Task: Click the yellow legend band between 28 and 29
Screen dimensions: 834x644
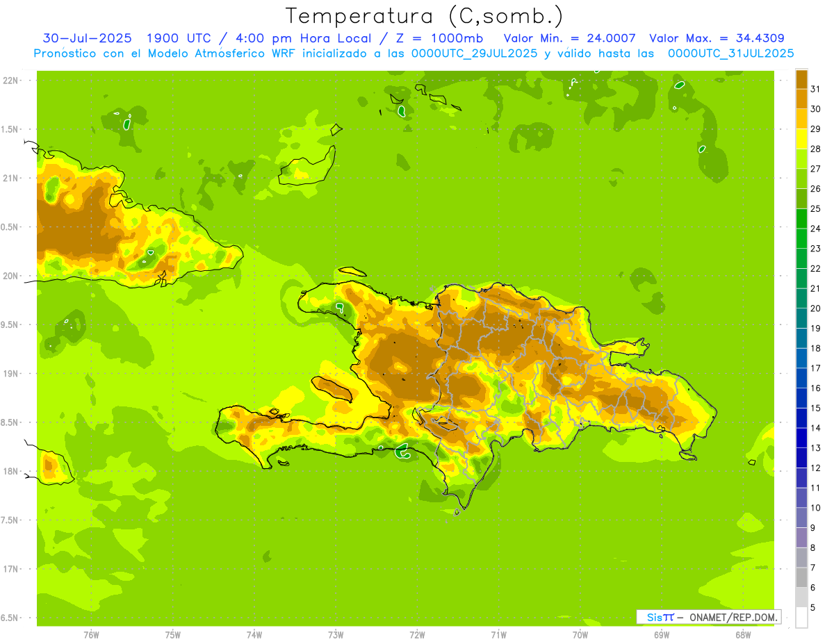Action: [x=801, y=138]
